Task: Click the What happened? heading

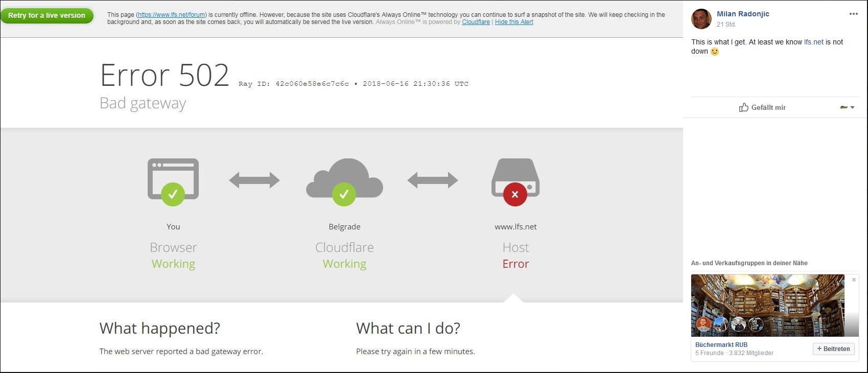Action: pyautogui.click(x=160, y=328)
